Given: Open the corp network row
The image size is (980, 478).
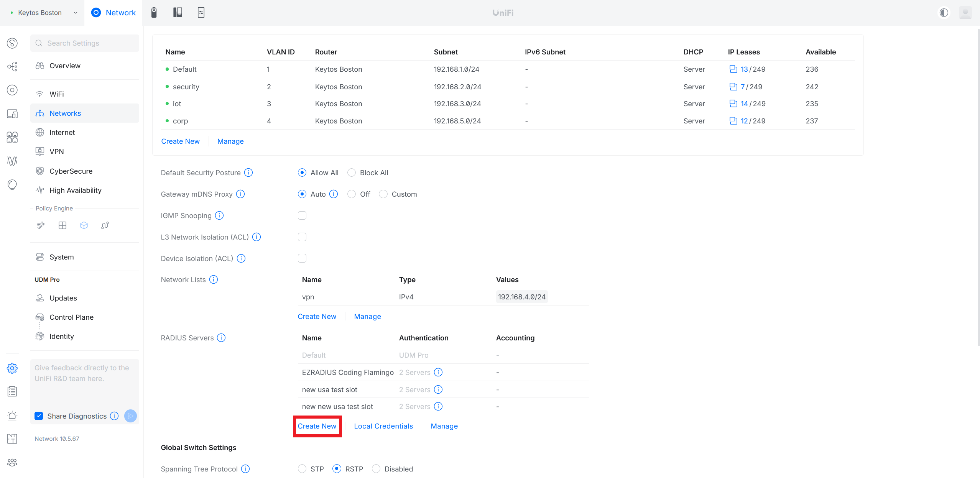Looking at the screenshot, I should [508, 121].
